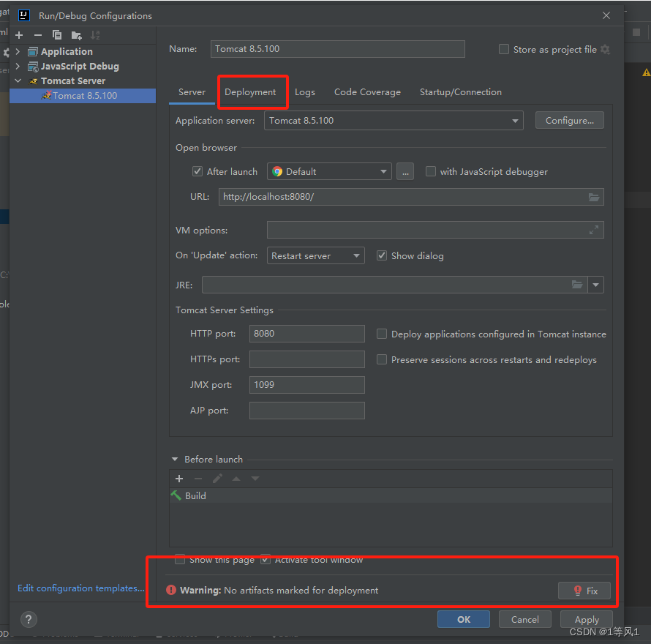Open browser selection ellipsis button

click(405, 171)
